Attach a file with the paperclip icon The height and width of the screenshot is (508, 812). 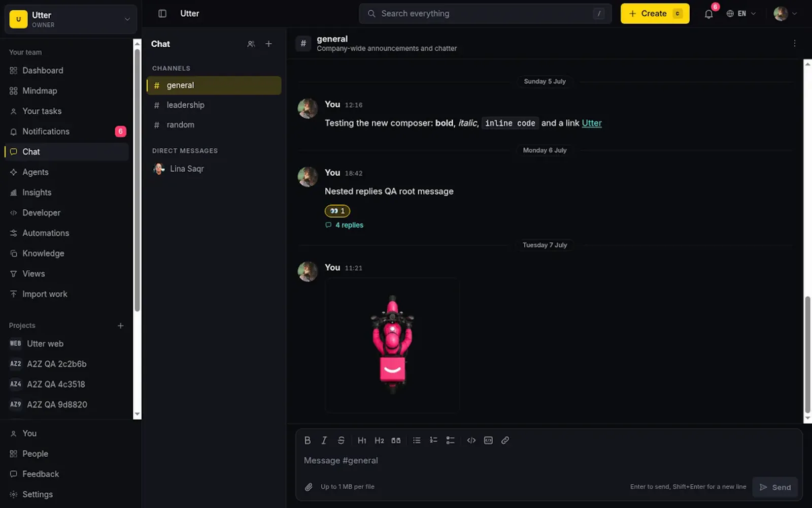pyautogui.click(x=309, y=487)
